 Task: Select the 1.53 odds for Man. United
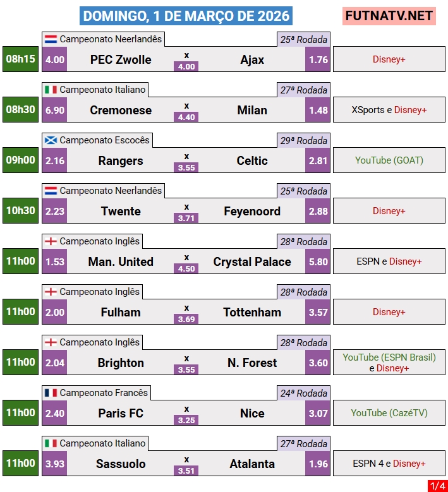tap(55, 261)
